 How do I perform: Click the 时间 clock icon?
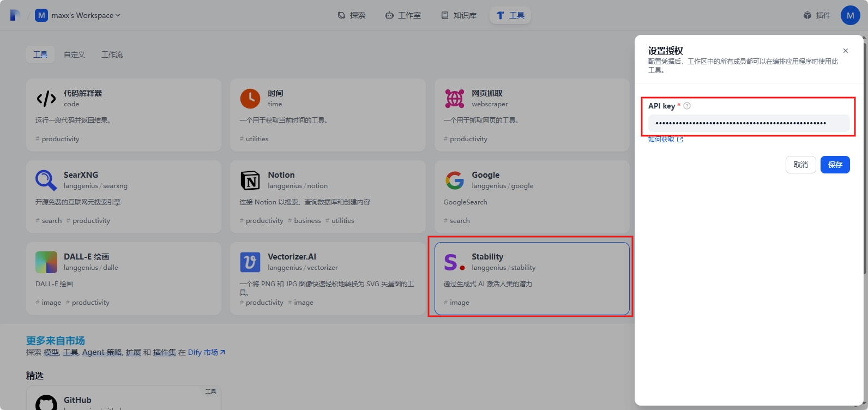coord(250,99)
